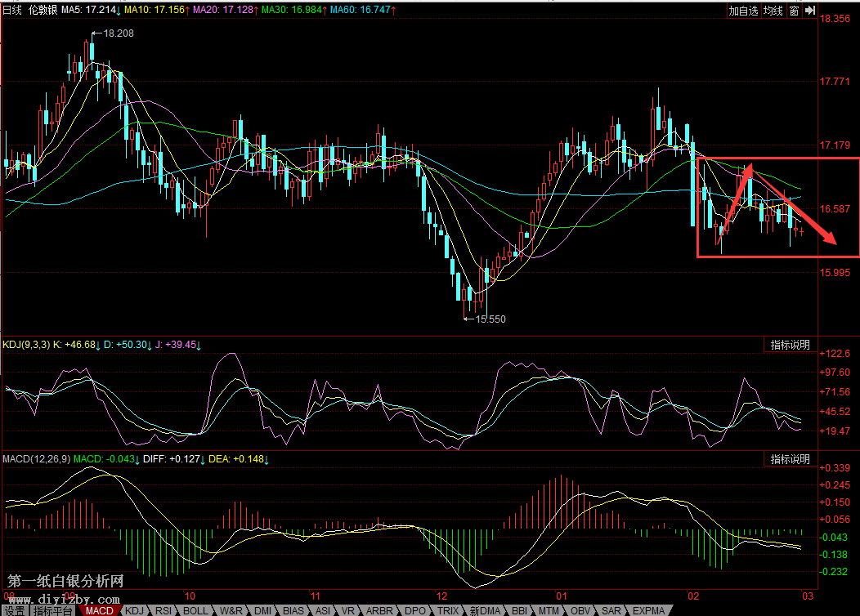Switch to the BIAS indicator tab
Viewport: 860px width, 616px height.
pos(293,610)
